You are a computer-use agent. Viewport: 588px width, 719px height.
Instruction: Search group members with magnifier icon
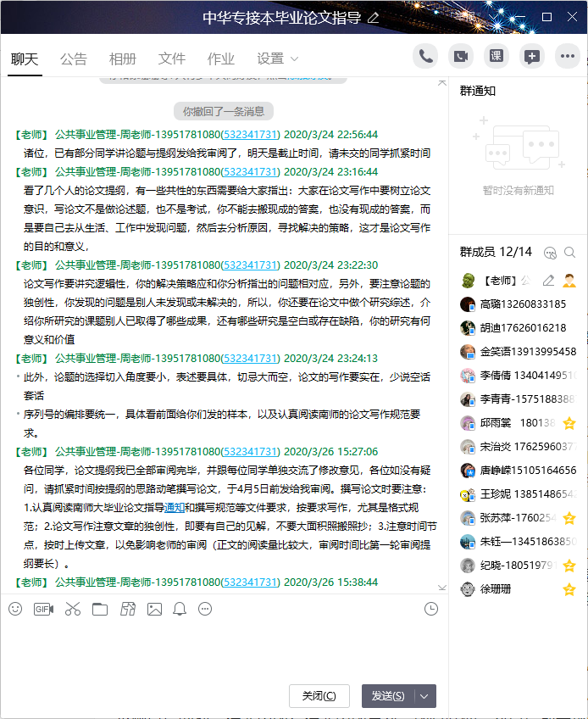[x=569, y=252]
